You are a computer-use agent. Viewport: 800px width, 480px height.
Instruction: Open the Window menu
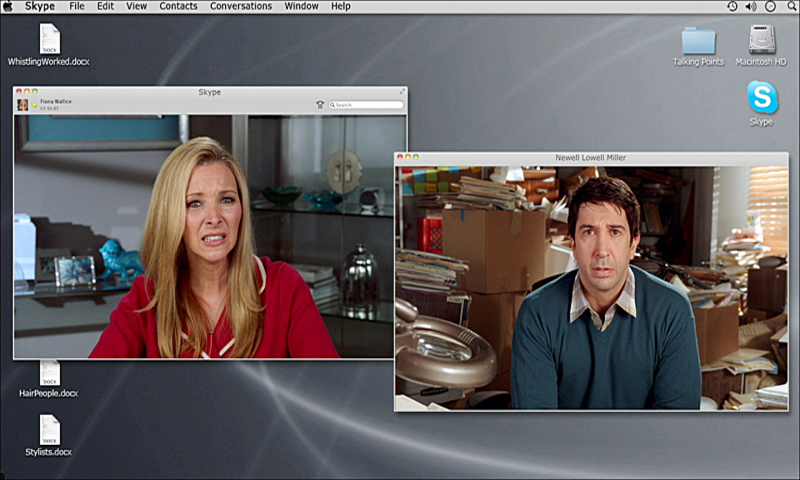click(301, 6)
